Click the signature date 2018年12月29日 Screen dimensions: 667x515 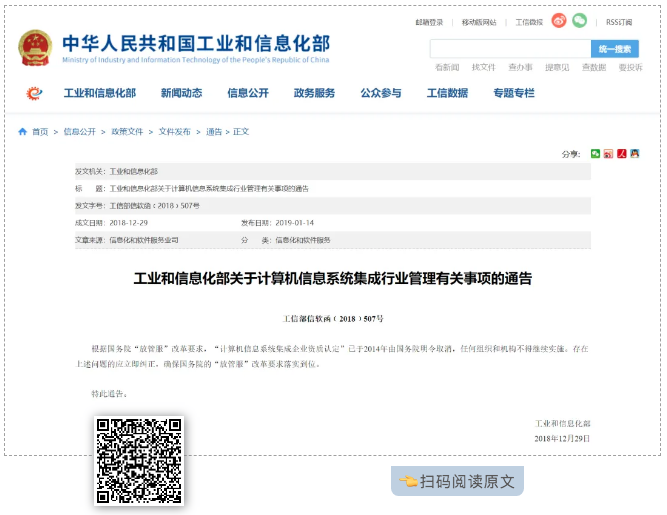pos(562,438)
